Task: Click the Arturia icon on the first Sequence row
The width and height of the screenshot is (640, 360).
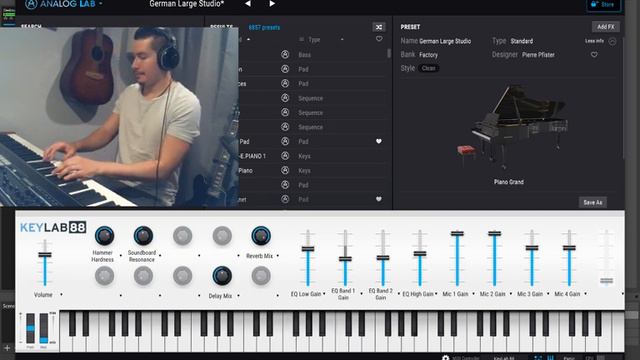Action: point(285,98)
